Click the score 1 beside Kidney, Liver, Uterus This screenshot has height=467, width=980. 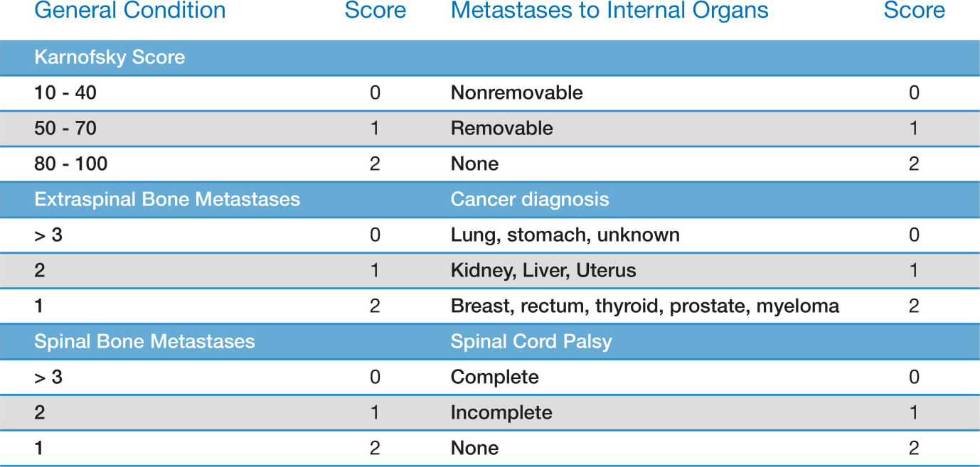point(914,270)
